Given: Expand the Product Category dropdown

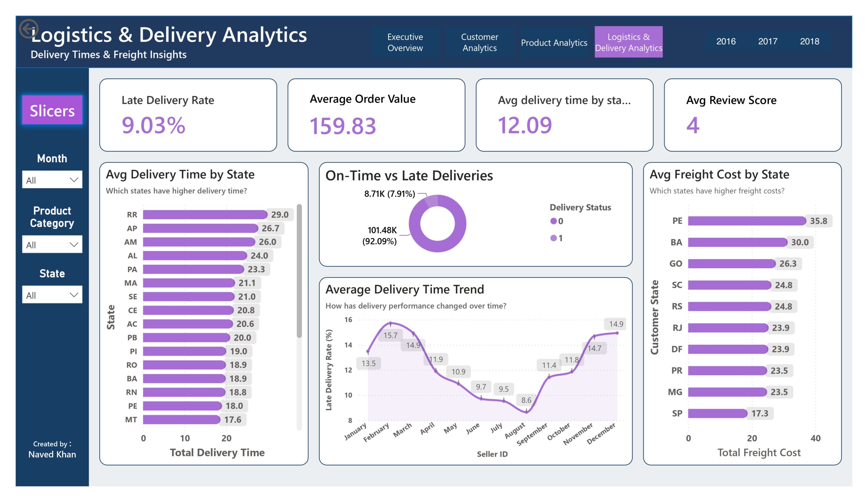Looking at the screenshot, I should [x=52, y=245].
